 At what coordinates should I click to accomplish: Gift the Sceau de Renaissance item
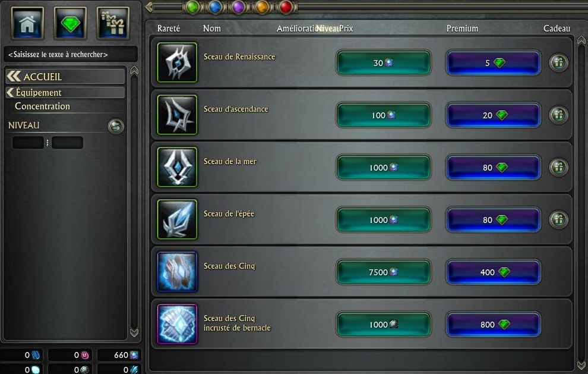(558, 62)
